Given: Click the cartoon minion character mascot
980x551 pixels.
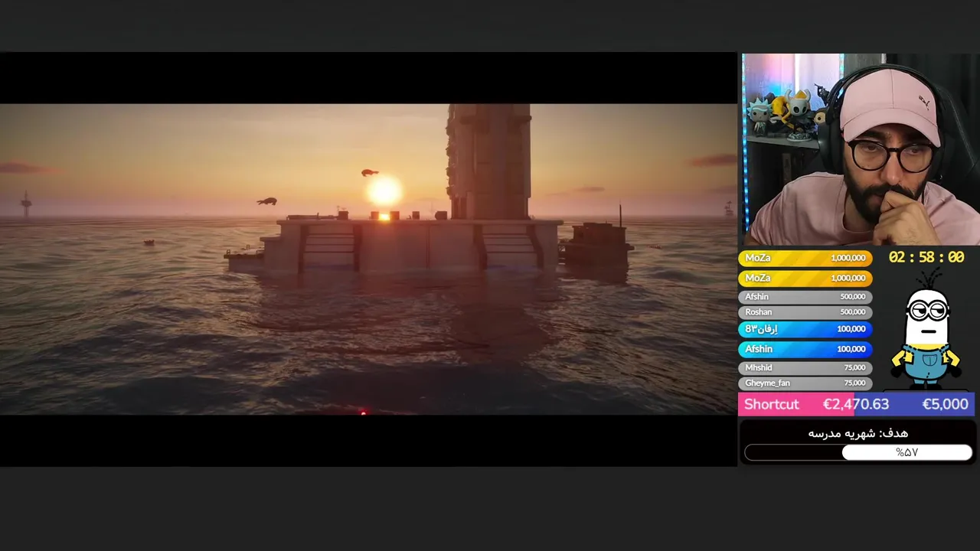Looking at the screenshot, I should (928, 331).
